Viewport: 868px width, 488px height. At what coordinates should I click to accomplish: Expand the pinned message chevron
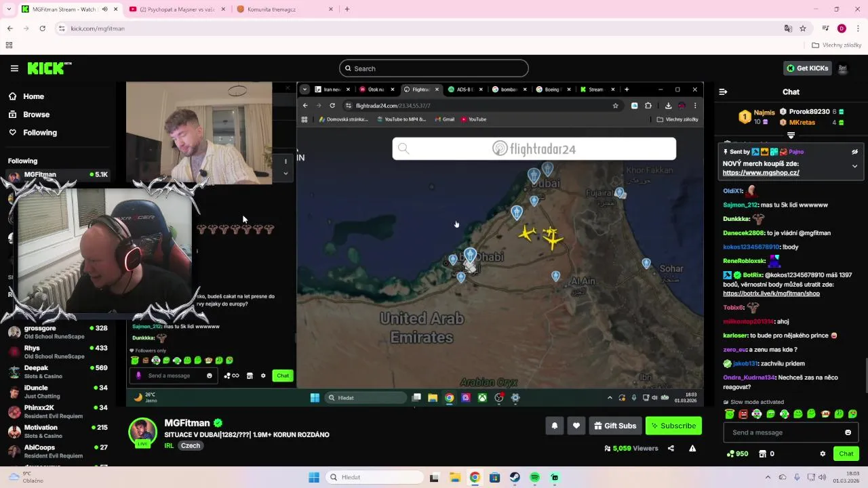[x=854, y=166]
